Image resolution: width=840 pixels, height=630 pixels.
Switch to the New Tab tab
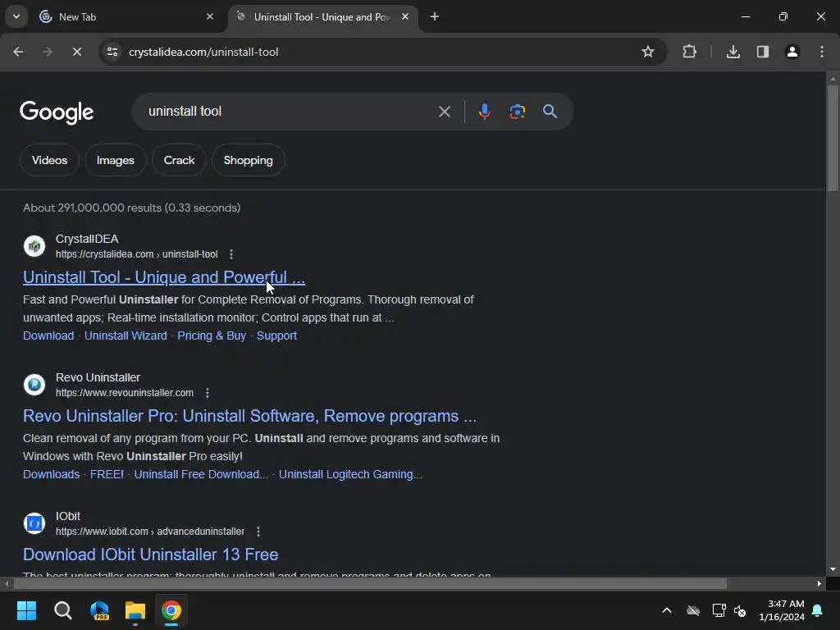coord(127,16)
